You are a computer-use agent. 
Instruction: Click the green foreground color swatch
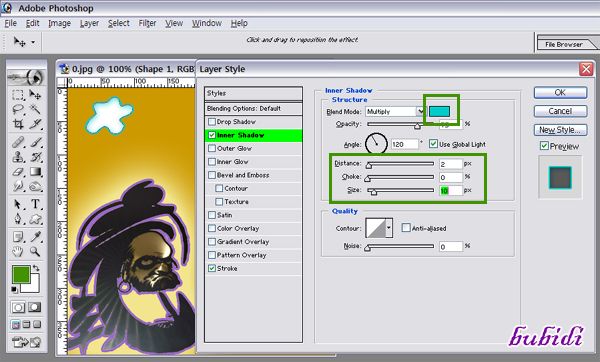21,275
